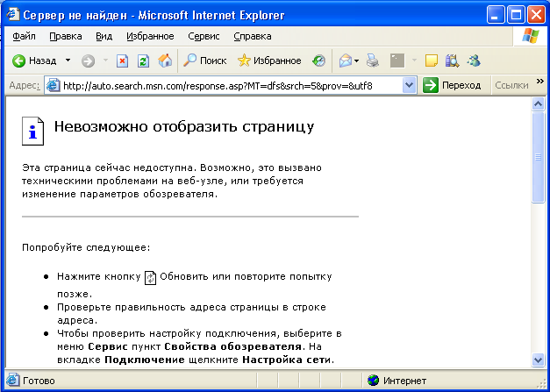Minimize the Internet Explorer window
This screenshot has height=392, width=550.
pyautogui.click(x=496, y=15)
